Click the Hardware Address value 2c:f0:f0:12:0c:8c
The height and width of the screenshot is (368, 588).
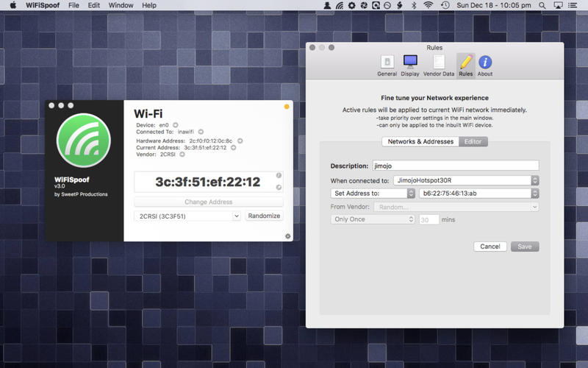(211, 141)
